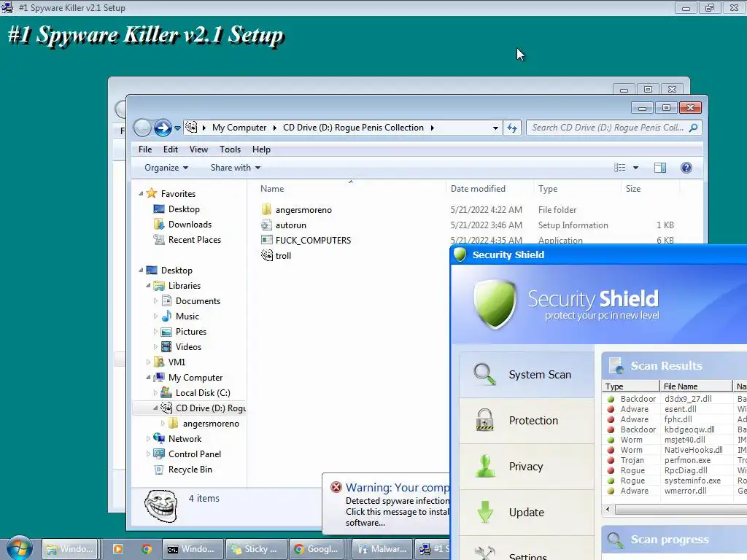Select the d3dx9_27.dll Backdoor scan result

pyautogui.click(x=674, y=399)
